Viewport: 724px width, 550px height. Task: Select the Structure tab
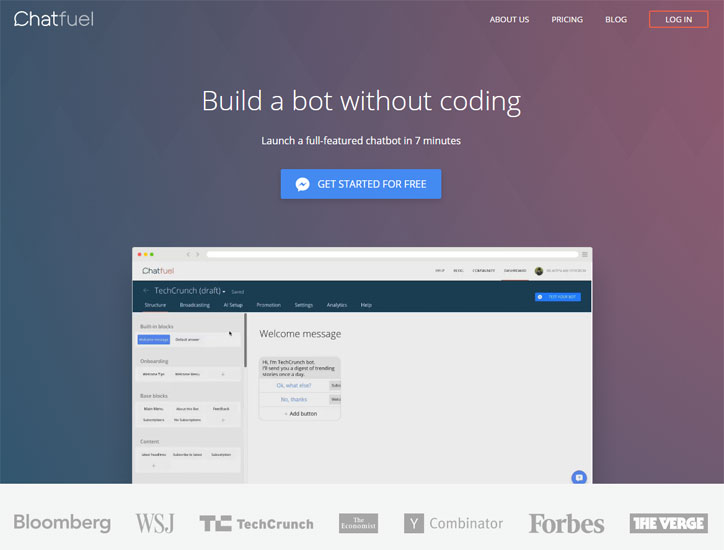point(155,305)
